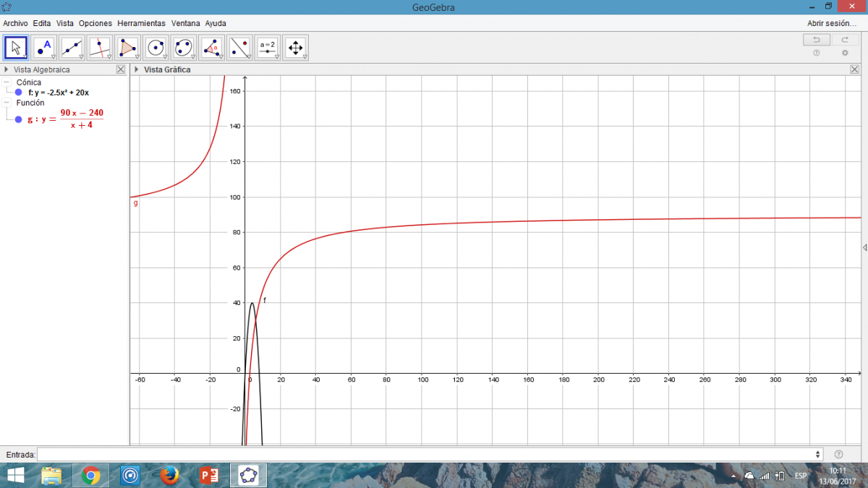Select the New Point tool
This screenshot has height=488, width=868.
pos(43,48)
